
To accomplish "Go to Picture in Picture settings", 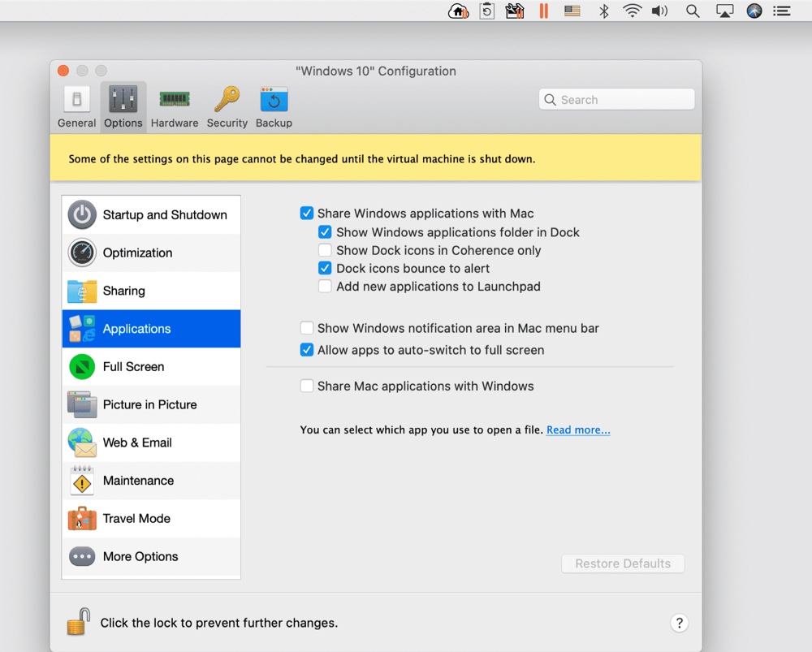I will [x=151, y=404].
